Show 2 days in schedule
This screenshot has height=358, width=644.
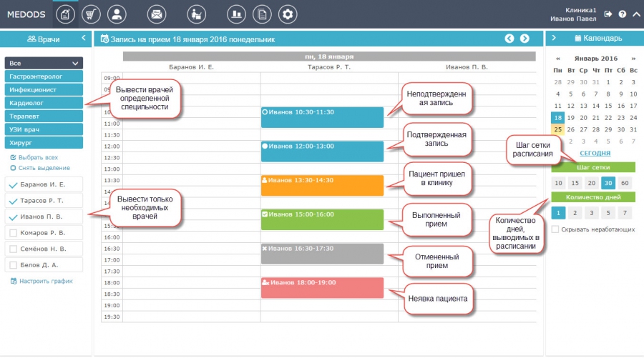575,213
